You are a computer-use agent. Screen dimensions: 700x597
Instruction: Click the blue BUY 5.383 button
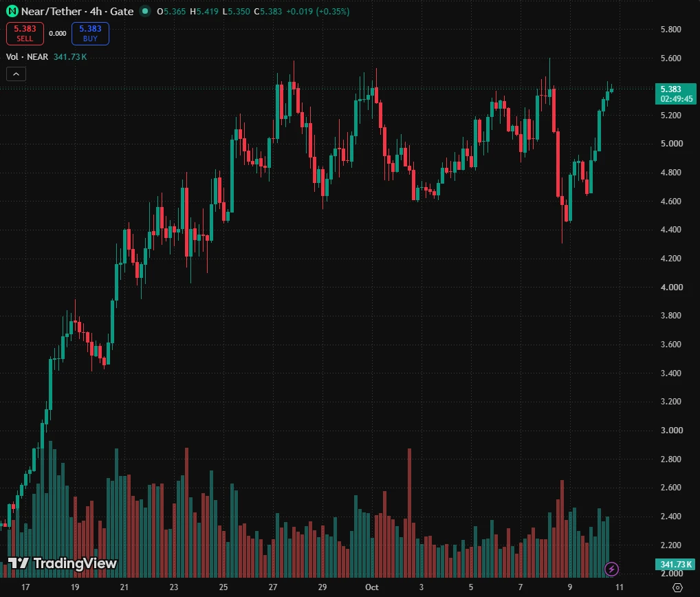[x=90, y=34]
